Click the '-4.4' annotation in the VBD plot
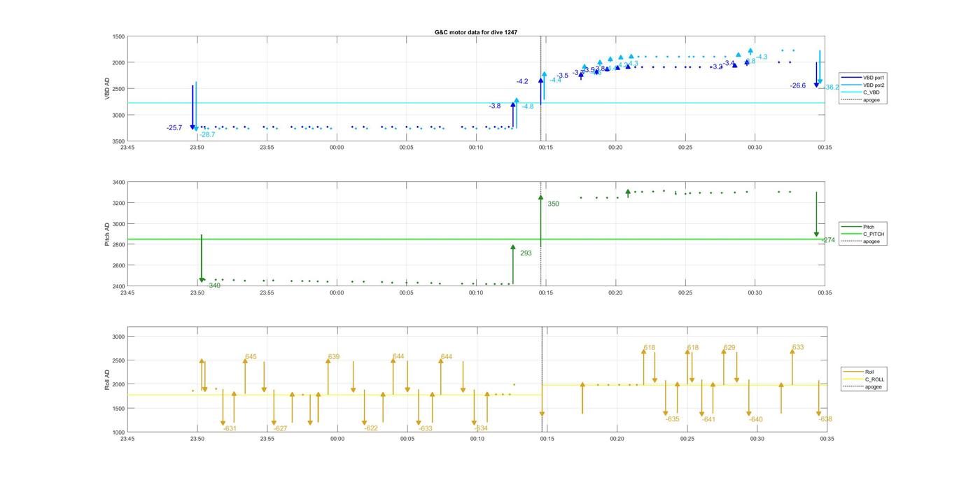This screenshot has height=485, width=980. click(555, 80)
